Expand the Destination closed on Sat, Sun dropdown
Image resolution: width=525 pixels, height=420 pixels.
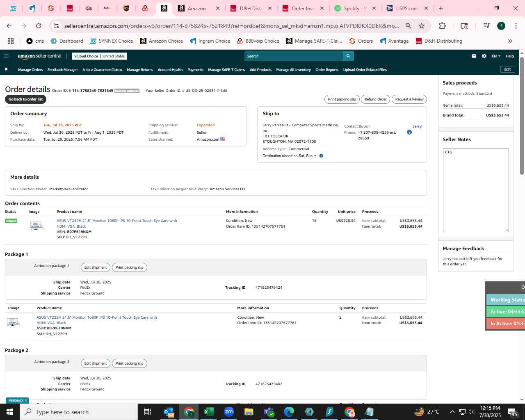point(290,156)
